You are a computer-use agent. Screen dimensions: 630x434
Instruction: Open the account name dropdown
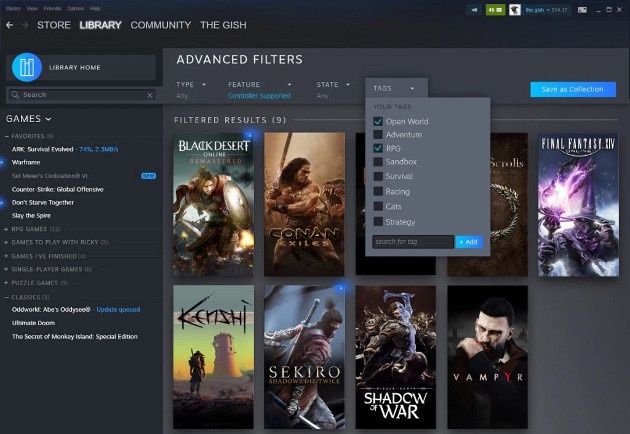point(547,10)
